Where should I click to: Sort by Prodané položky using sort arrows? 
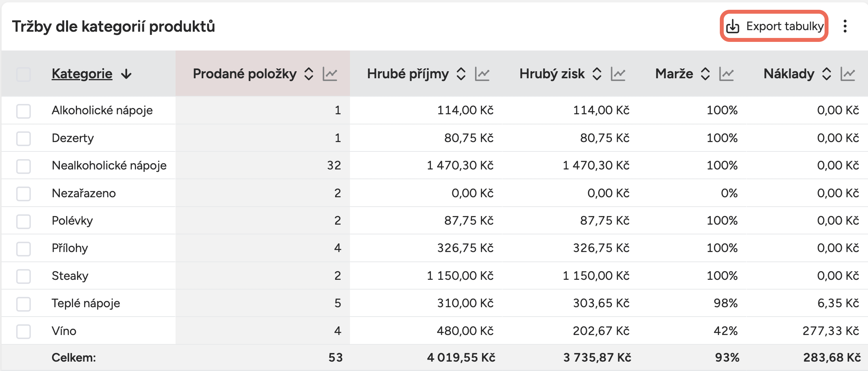[x=309, y=74]
